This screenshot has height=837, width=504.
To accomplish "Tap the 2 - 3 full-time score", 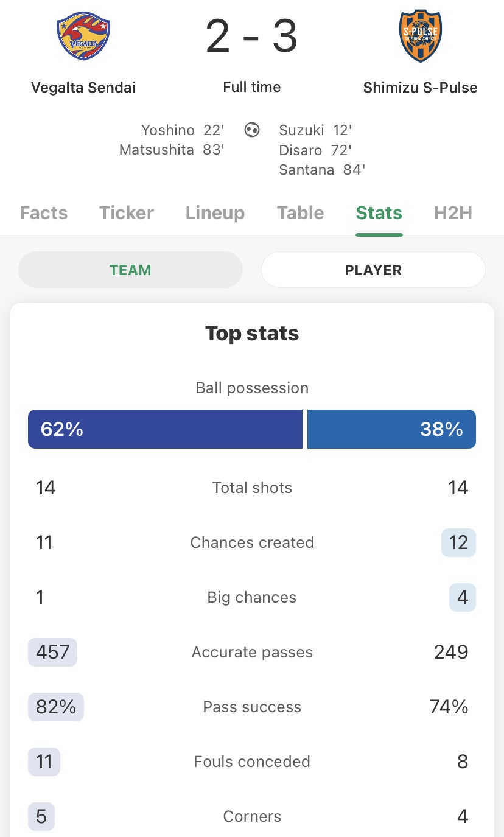I will 251,37.
